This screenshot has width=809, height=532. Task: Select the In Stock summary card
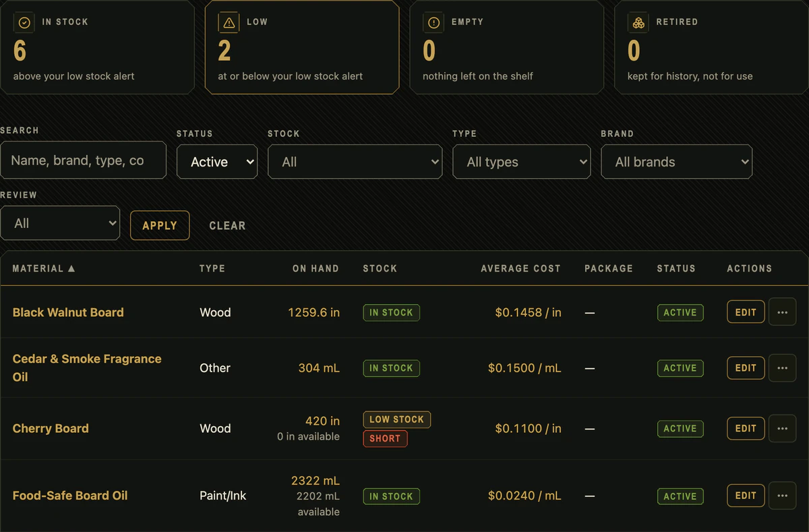pyautogui.click(x=97, y=47)
